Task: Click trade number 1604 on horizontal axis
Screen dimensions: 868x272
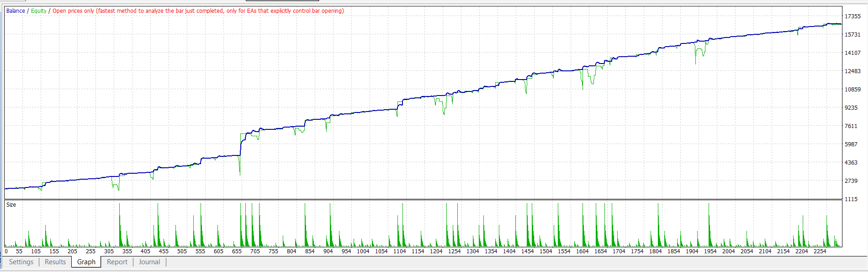Action: point(582,251)
